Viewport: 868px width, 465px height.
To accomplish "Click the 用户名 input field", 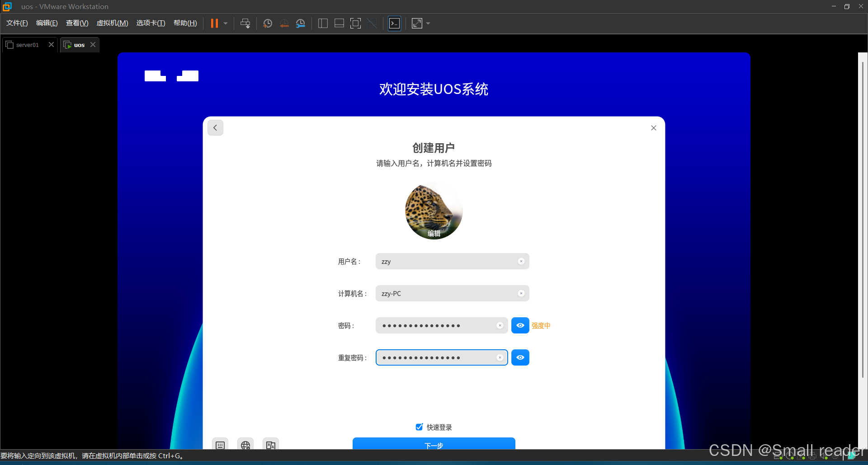I will pyautogui.click(x=452, y=261).
